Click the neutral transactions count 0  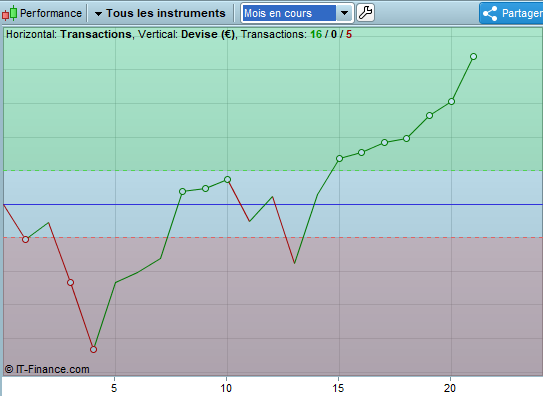coord(334,34)
